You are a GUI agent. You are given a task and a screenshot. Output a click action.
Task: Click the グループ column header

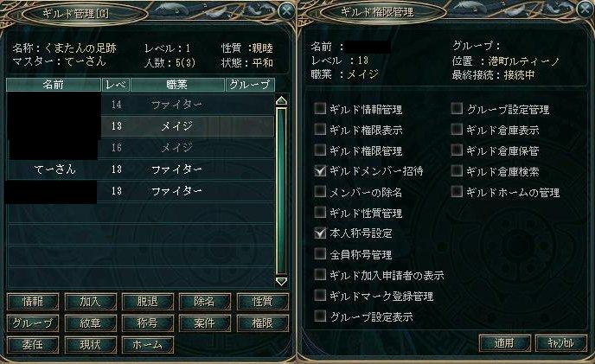(x=249, y=85)
